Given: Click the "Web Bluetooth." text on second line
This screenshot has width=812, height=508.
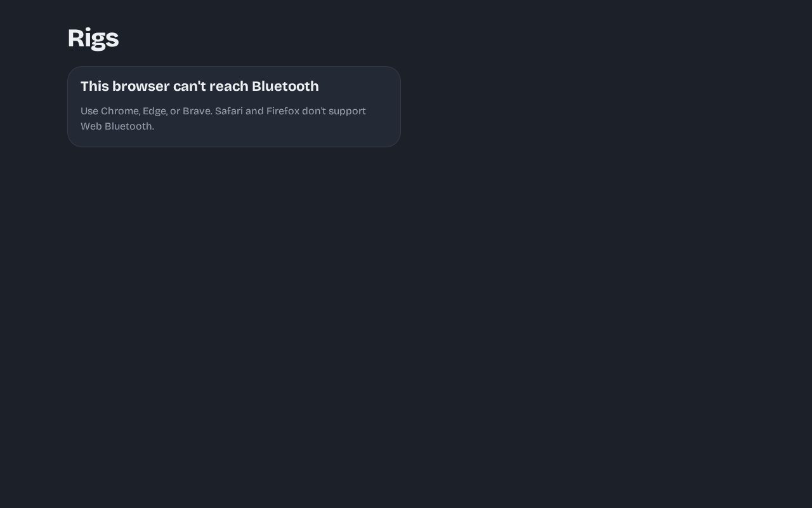Looking at the screenshot, I should [x=117, y=126].
